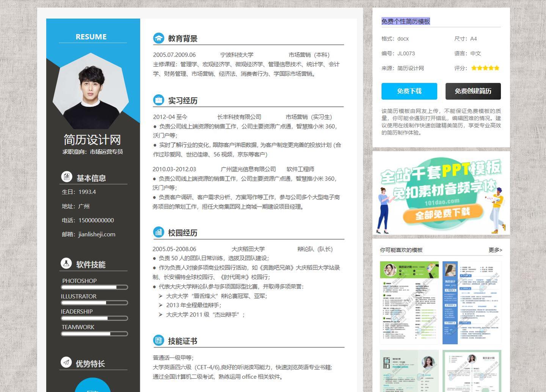The height and width of the screenshot is (392, 546).
Task: Click the 全站千套PPT模板 banner ad
Action: [441, 193]
